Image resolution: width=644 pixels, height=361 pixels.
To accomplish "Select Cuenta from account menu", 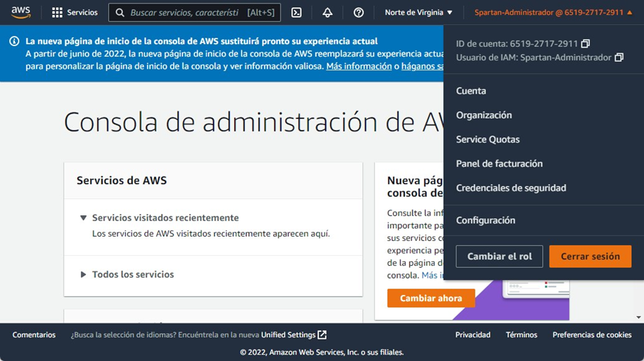I will [x=471, y=91].
